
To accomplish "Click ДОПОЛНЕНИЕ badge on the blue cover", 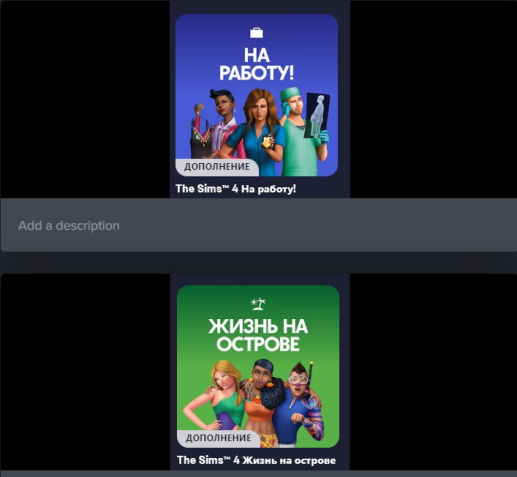I will tap(217, 167).
